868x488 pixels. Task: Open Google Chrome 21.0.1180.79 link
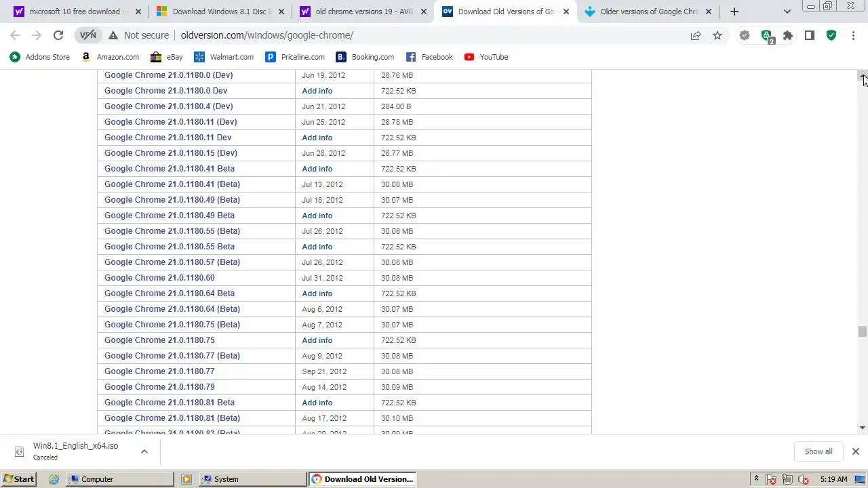click(159, 387)
